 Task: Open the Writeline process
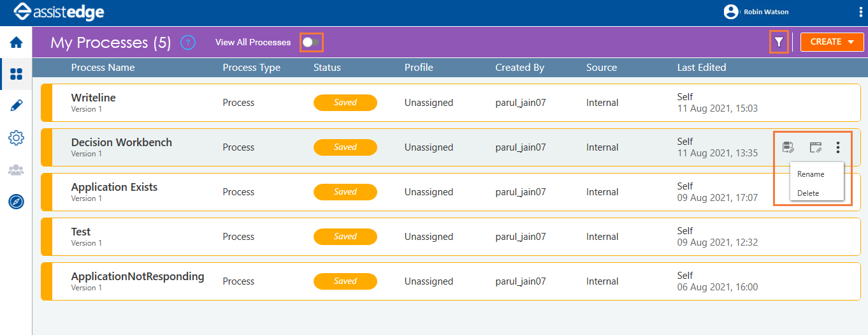pos(93,98)
